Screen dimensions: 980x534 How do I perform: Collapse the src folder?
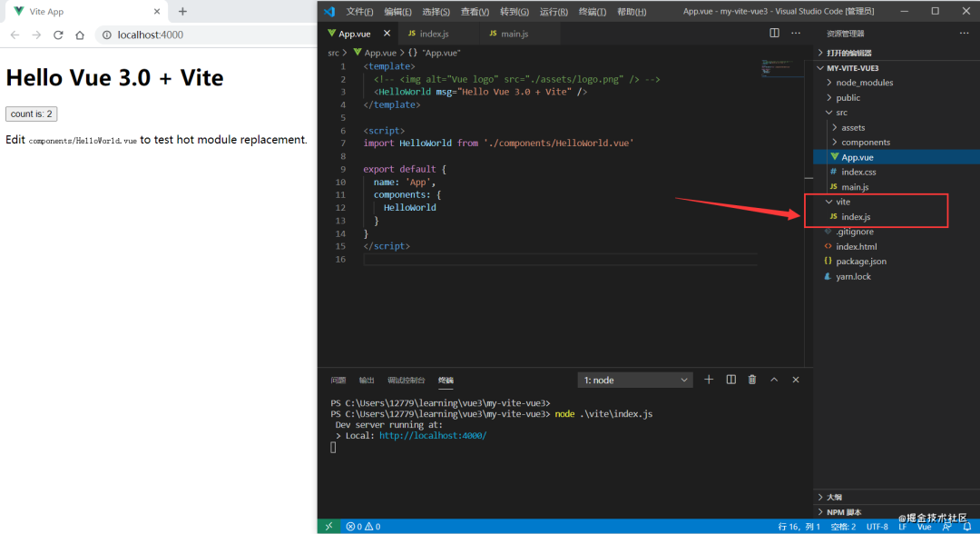[897, 113]
